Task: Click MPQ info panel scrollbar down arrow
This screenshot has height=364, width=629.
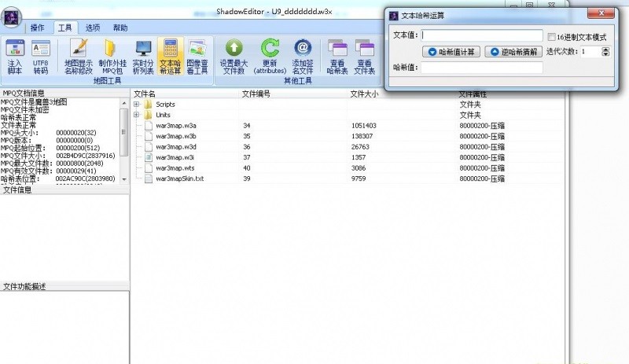Action: [124, 179]
